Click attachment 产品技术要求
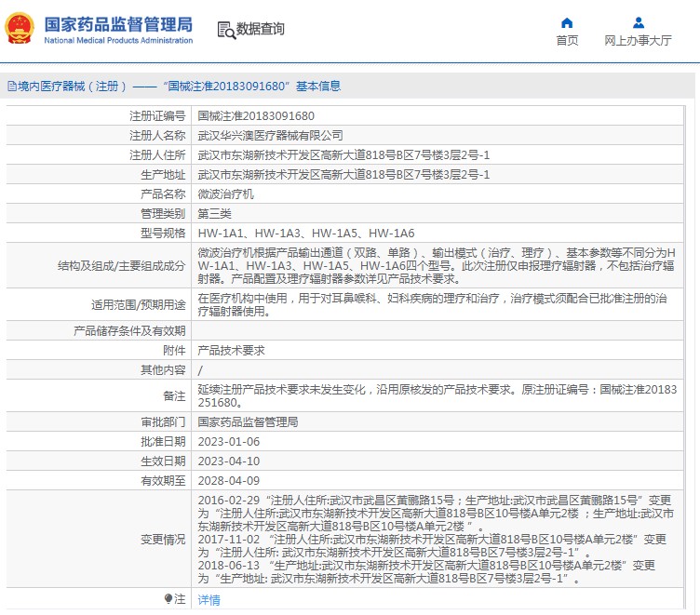Screen dimensions: 700x615 pos(231,351)
